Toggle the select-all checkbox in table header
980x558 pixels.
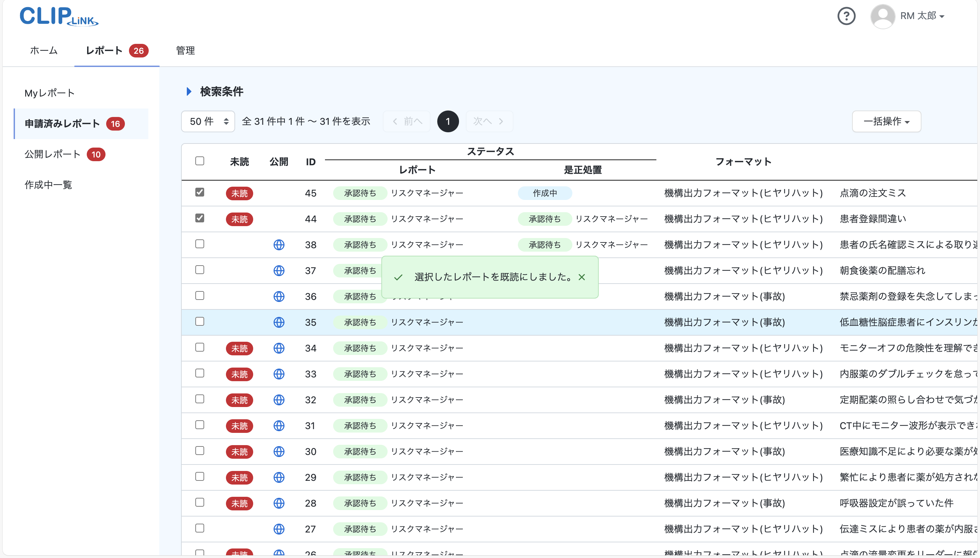pos(200,161)
